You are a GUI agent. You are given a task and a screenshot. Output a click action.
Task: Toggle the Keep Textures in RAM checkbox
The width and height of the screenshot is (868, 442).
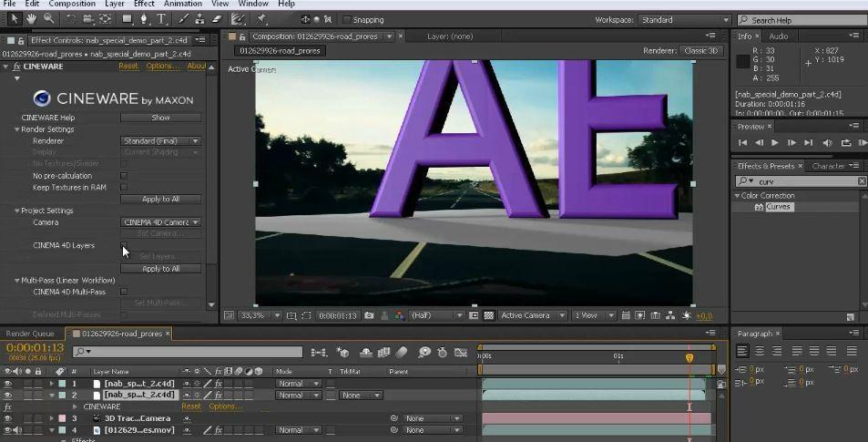tap(124, 187)
